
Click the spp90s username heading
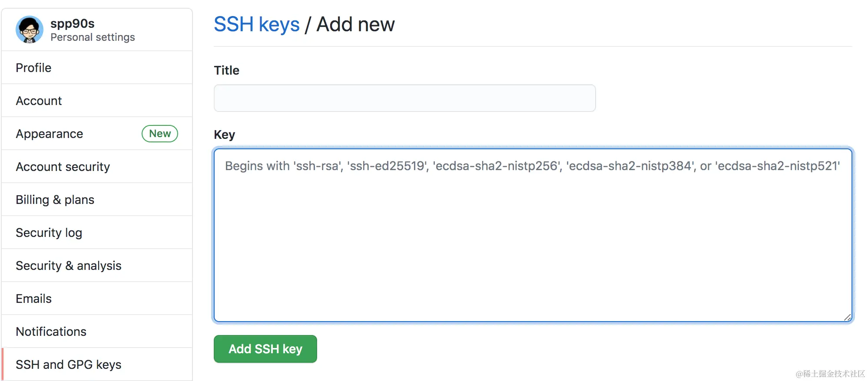(73, 23)
